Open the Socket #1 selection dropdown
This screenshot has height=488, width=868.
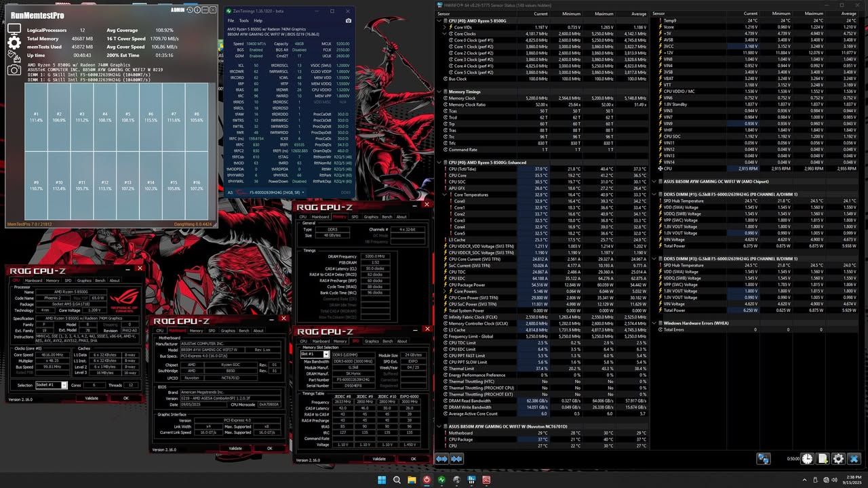click(64, 385)
